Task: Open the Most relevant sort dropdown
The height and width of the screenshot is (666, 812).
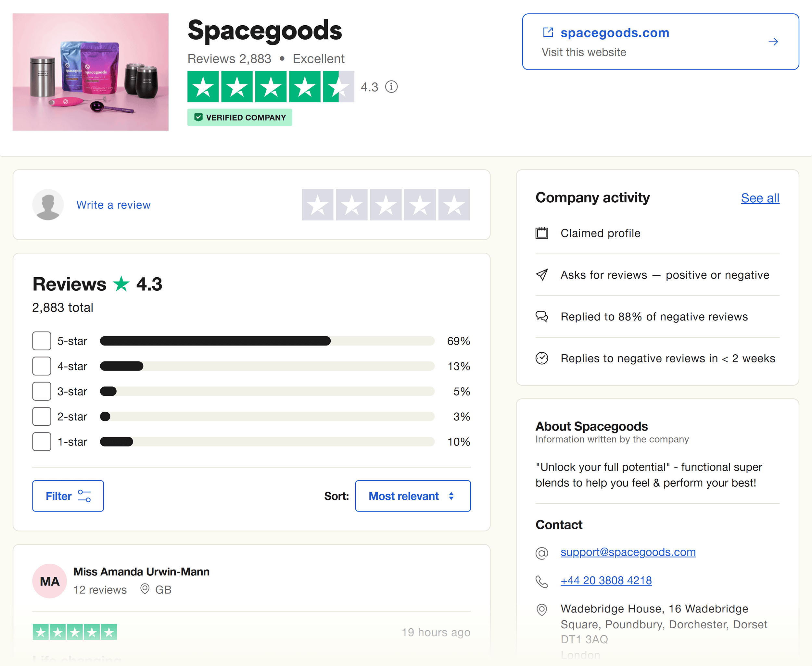Action: point(412,496)
